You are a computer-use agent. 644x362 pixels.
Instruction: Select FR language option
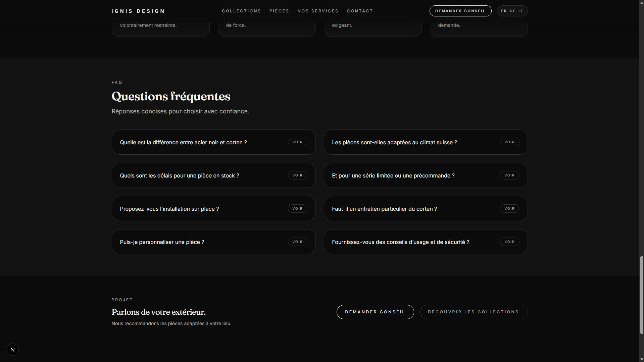[504, 11]
